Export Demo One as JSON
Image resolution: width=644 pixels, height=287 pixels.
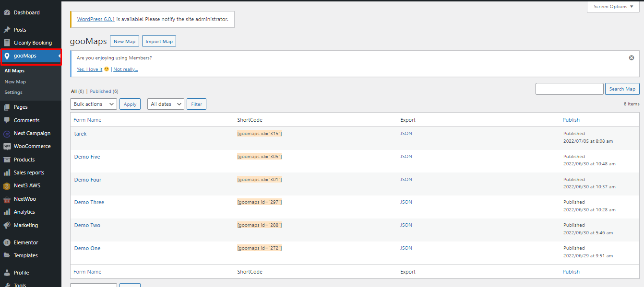[406, 248]
